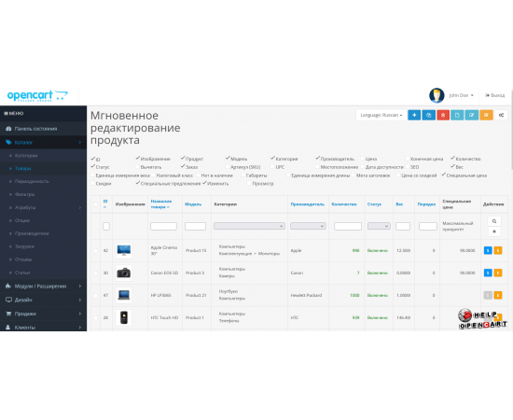The height and width of the screenshot is (420, 513).
Task: Enable the Конечная цена checkbox
Action: coord(408,159)
